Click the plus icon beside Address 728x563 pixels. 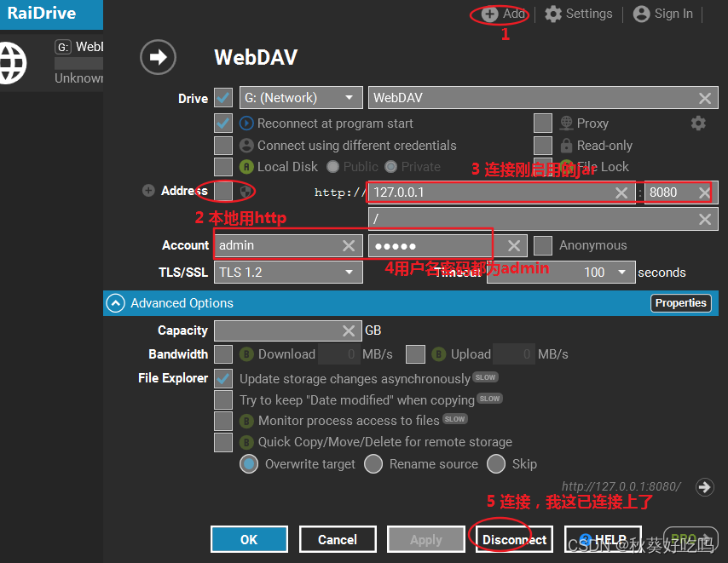point(148,191)
